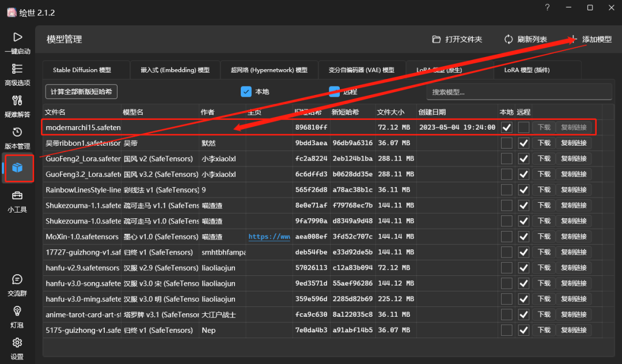Viewport: 622px width, 364px height.
Task: Click 复制链接 for hanfu-v3.0-ming row
Action: click(x=574, y=299)
